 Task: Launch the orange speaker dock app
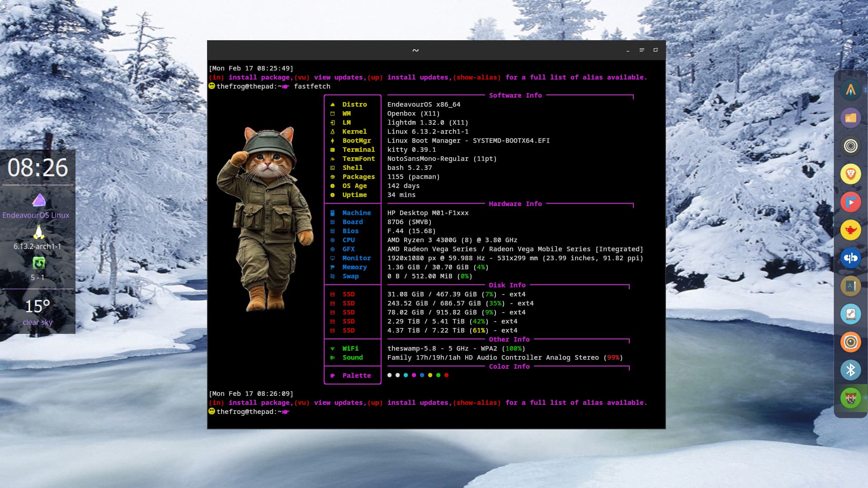coord(850,342)
